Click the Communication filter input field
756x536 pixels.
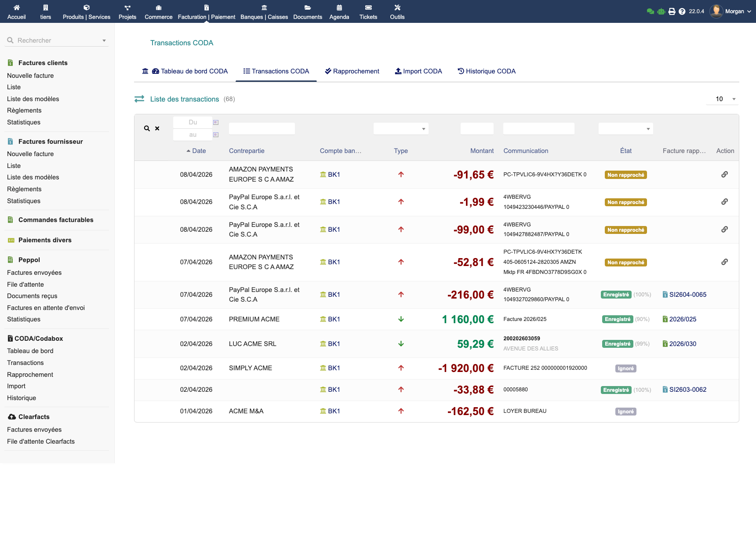point(538,128)
